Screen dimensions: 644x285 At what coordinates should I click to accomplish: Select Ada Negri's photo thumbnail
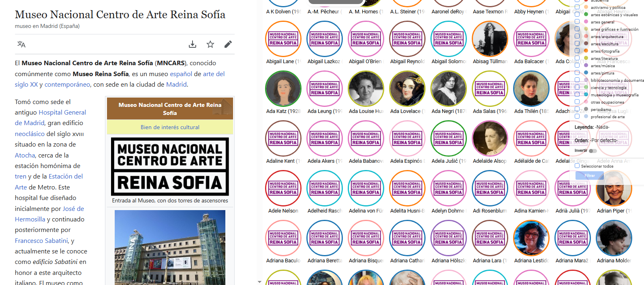coord(449,89)
